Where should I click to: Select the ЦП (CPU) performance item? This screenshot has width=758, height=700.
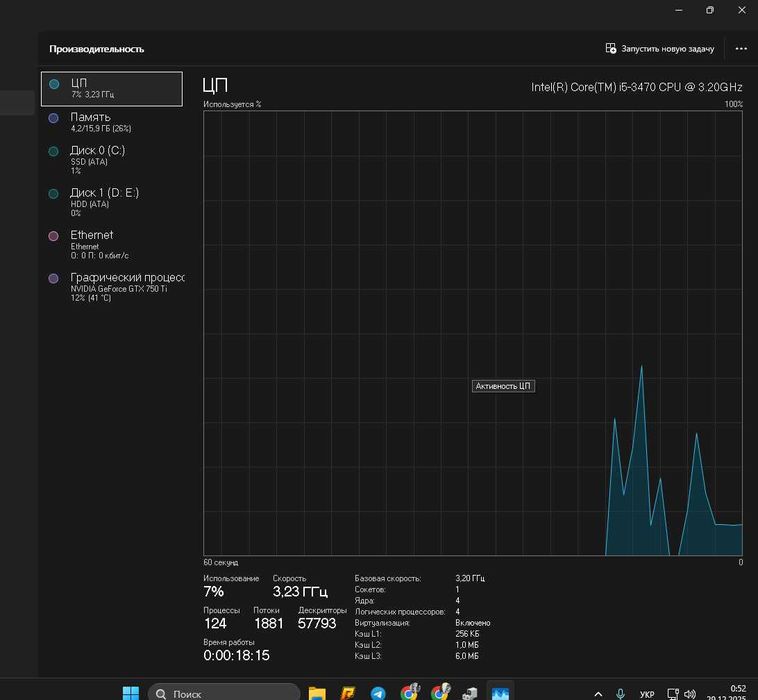tap(112, 88)
